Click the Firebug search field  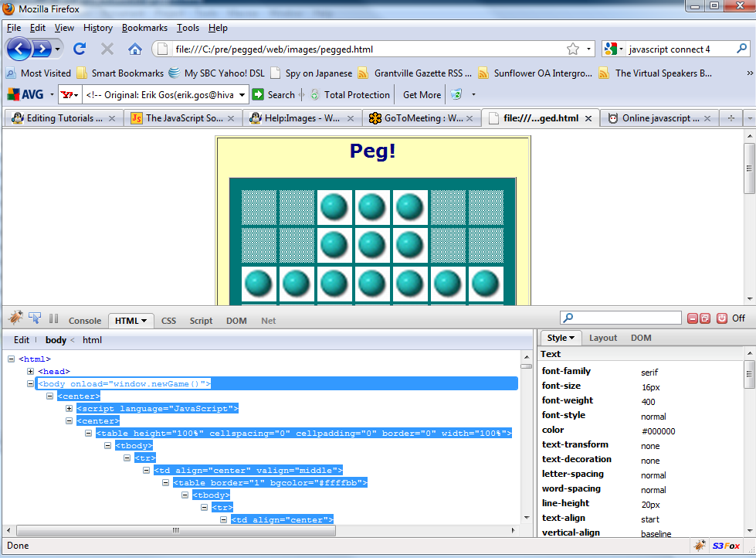[621, 318]
